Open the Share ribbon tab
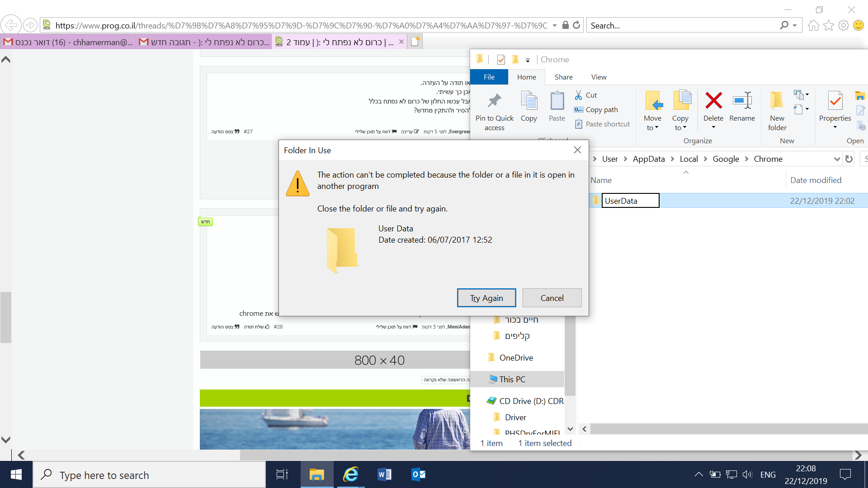Screen dimensions: 868x488 (563, 77)
